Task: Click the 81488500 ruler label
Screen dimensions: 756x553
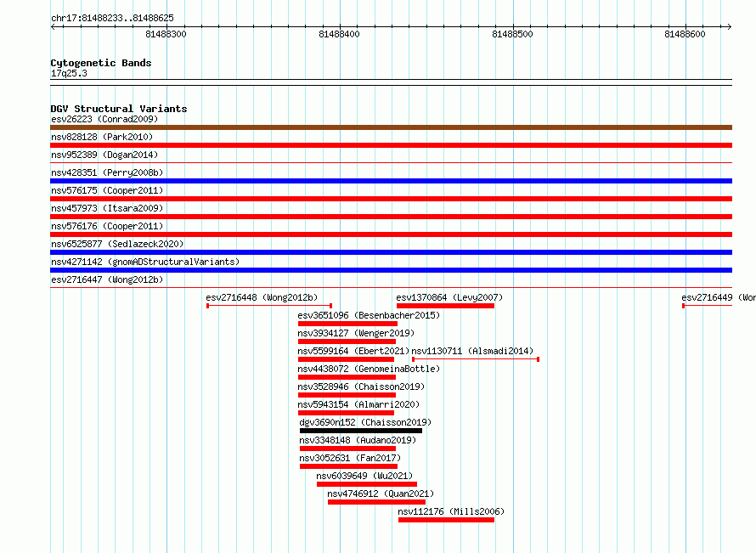Action: tap(512, 34)
